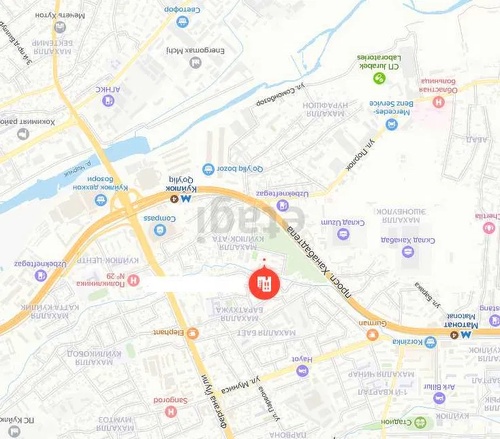Open the Khanabad warehouse icon

[x=408, y=252]
